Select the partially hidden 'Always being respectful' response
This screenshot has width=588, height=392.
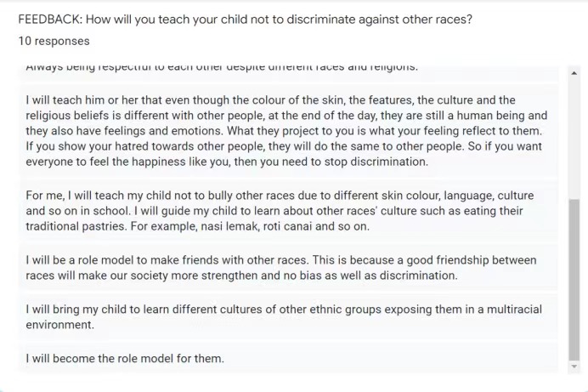pos(221,67)
